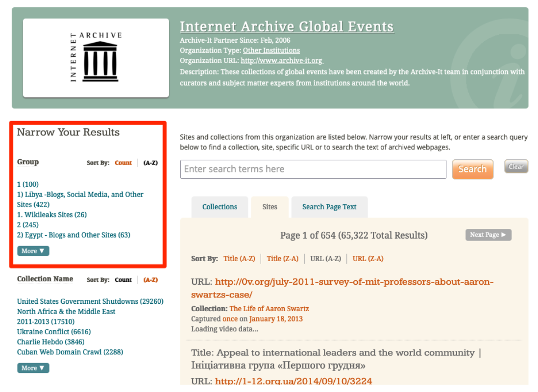
Task: Click the Internet Archive logo image
Action: pyautogui.click(x=96, y=57)
